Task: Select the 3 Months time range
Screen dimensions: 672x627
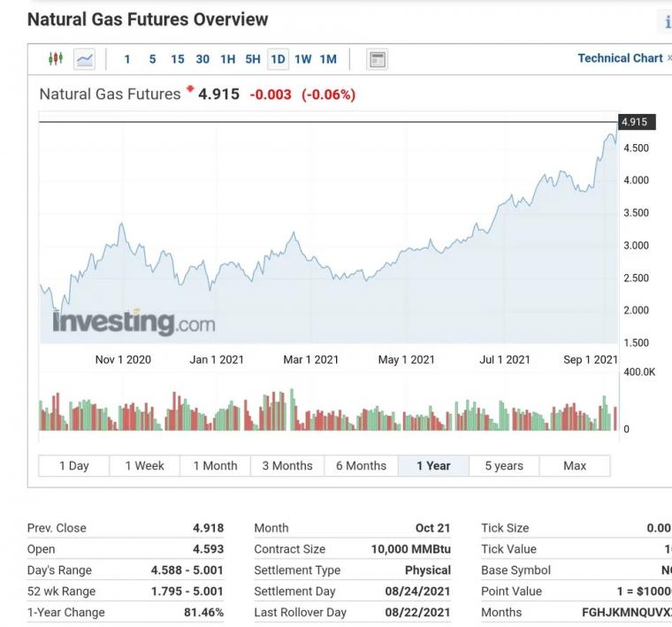Action: (x=287, y=465)
